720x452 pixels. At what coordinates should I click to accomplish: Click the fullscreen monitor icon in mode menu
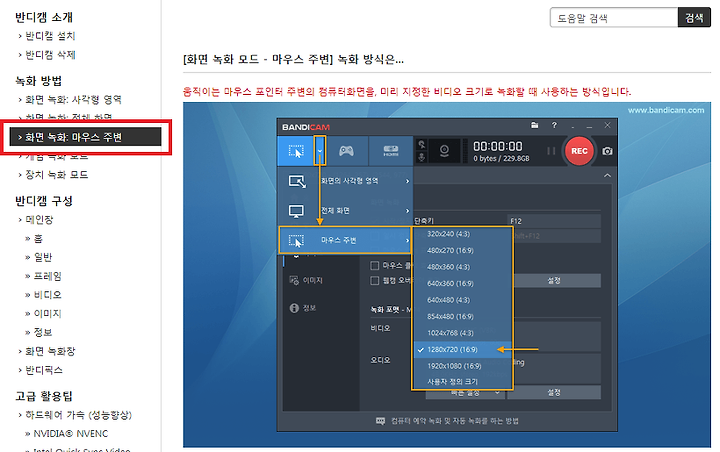pos(296,211)
